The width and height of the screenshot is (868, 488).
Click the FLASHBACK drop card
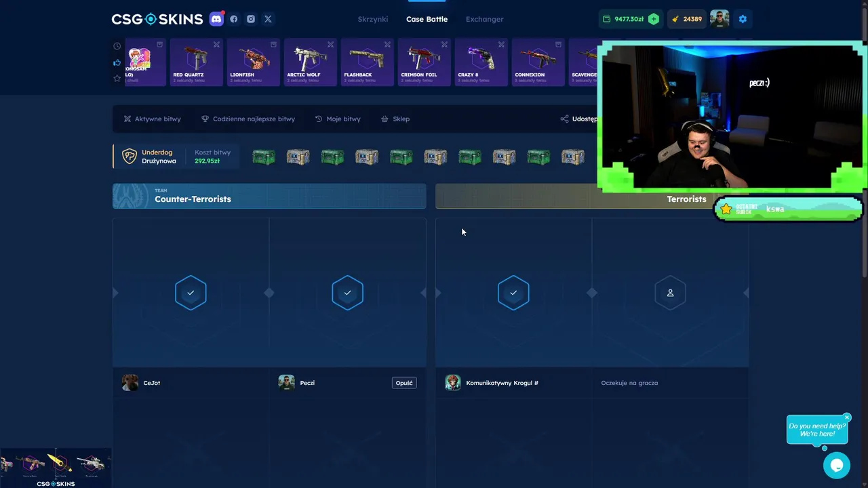pos(368,62)
